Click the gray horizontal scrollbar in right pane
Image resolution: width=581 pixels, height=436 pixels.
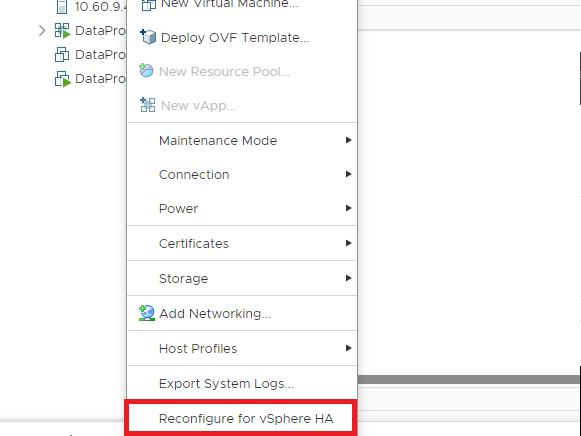click(469, 379)
